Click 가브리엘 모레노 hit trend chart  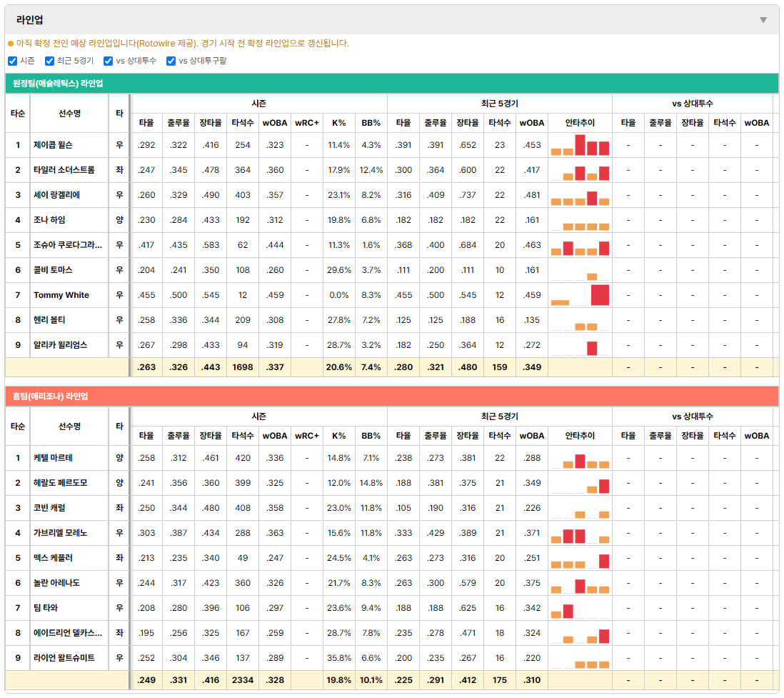pos(580,533)
